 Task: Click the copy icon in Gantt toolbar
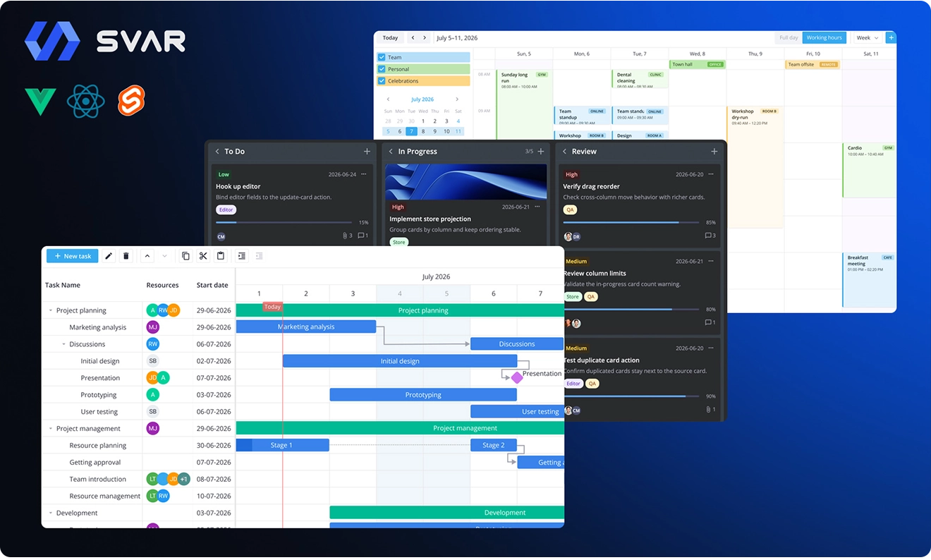(x=185, y=256)
